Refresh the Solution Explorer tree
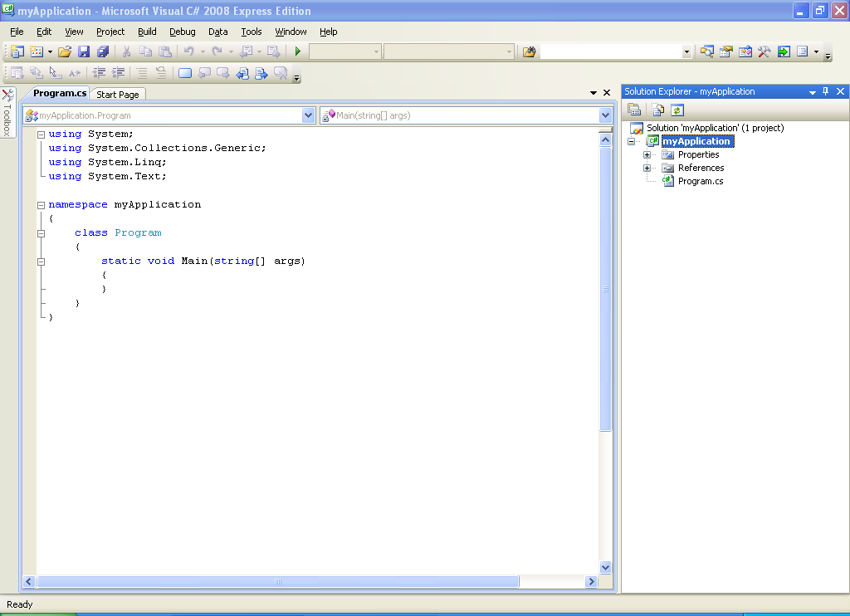850x616 pixels. click(677, 110)
